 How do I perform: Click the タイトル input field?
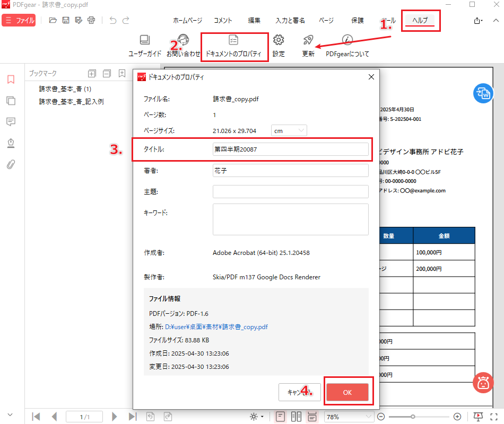pos(291,149)
